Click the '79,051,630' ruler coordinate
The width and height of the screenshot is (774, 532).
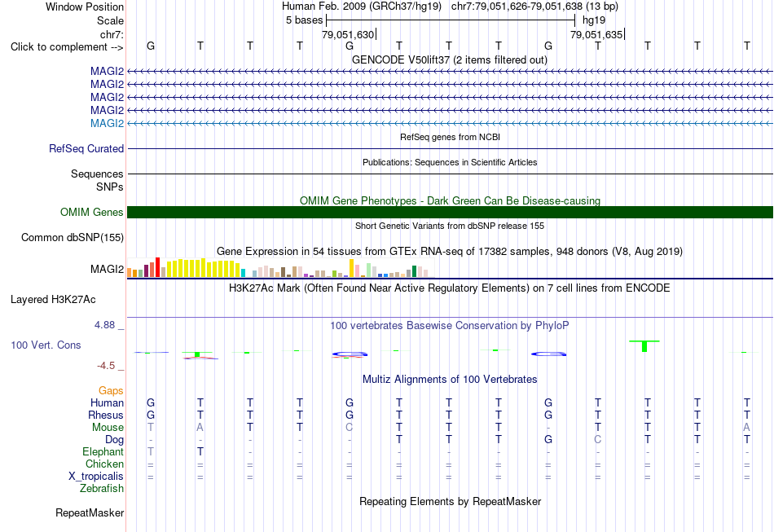point(348,34)
